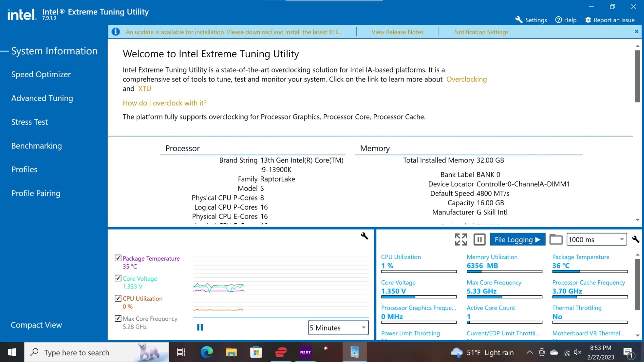Click the Core Voltage 1.350 V value
The image size is (644, 362).
click(394, 291)
